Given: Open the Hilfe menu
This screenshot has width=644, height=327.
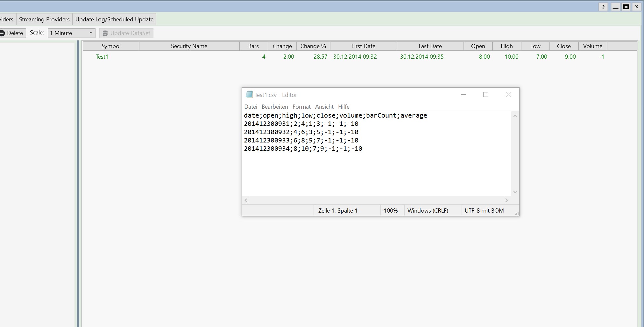Looking at the screenshot, I should [x=343, y=107].
